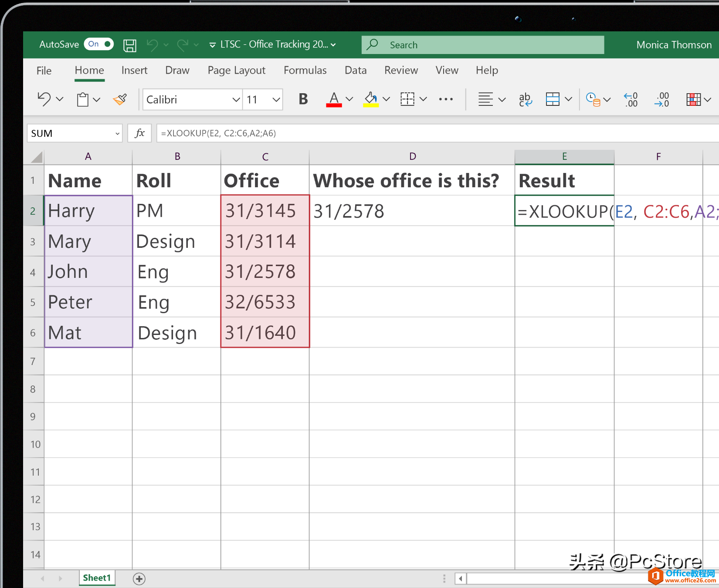The image size is (719, 588).
Task: Select the cell containing Harry
Action: (x=88, y=211)
